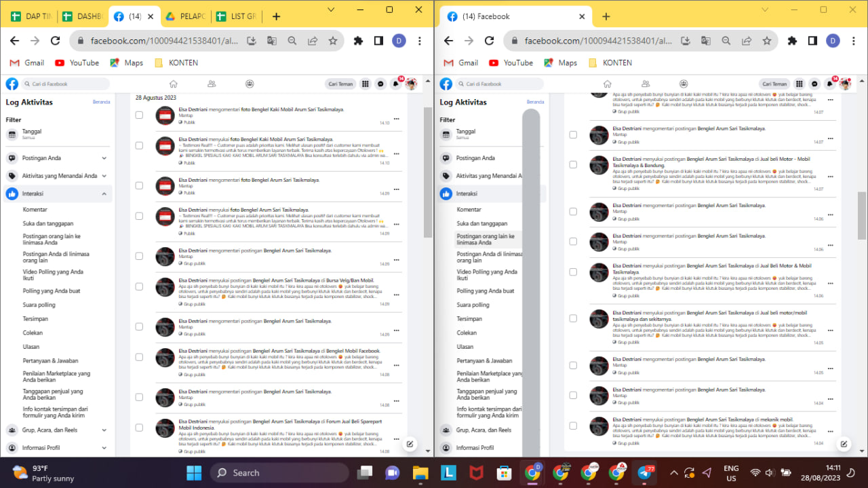Click Tanggal filter in left window
Screen dimensions: 868x488
[58, 134]
